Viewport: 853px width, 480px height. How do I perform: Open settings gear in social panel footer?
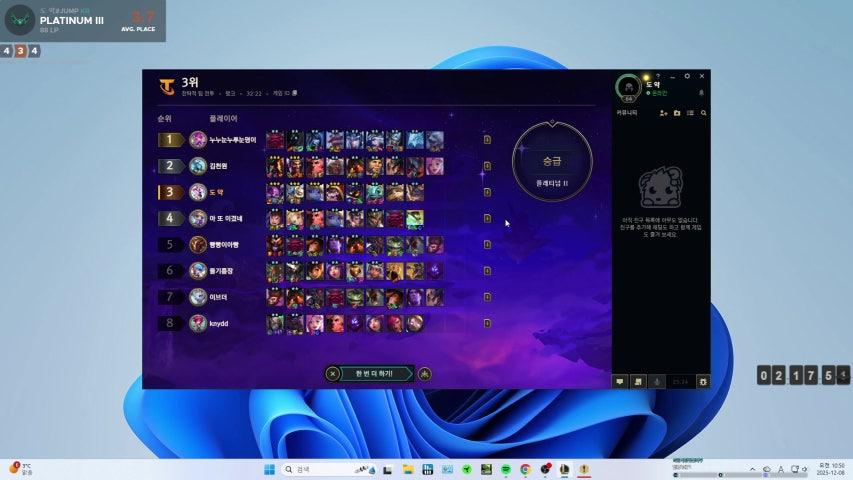[x=703, y=381]
